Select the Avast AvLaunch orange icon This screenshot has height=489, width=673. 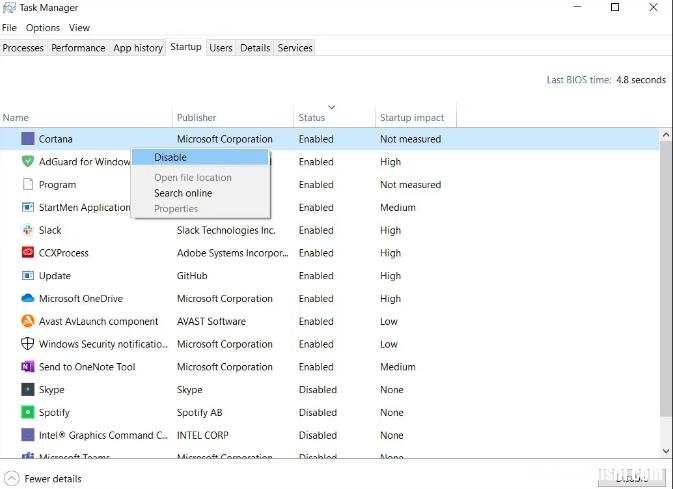click(27, 321)
